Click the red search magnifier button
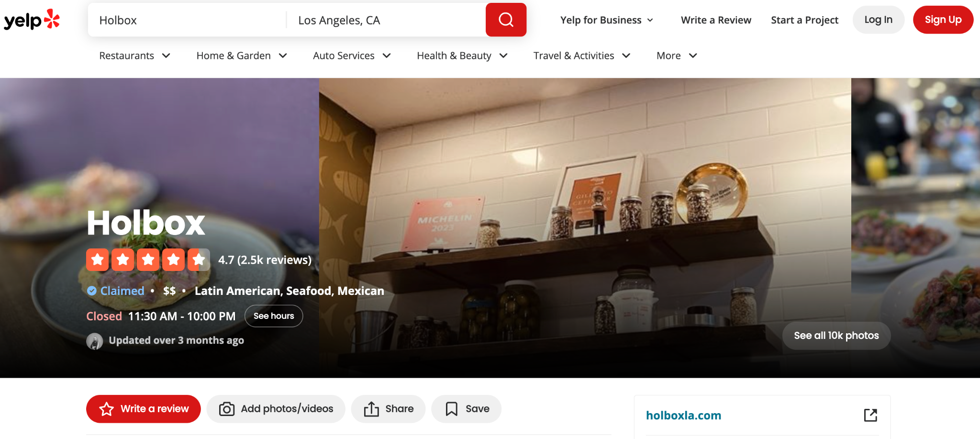 506,20
